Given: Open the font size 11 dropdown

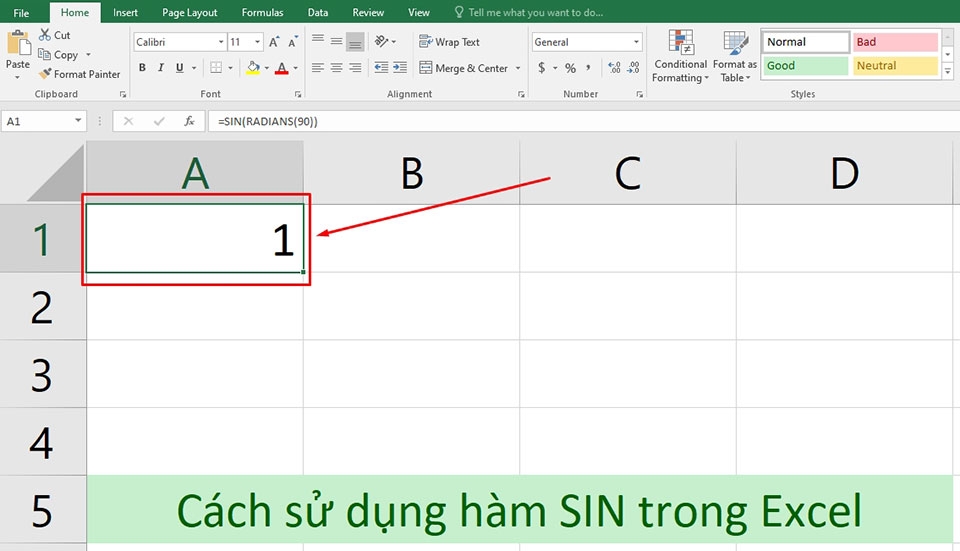Looking at the screenshot, I should click(x=257, y=42).
